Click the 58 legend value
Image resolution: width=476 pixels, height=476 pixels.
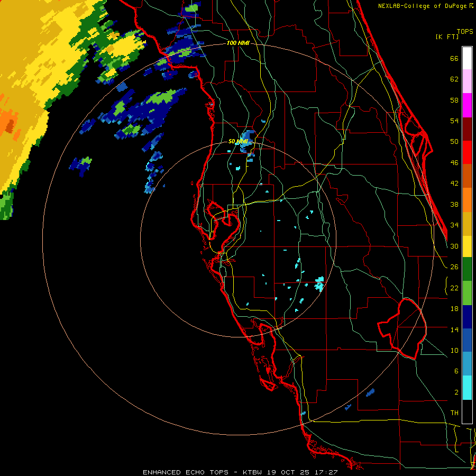(x=454, y=100)
